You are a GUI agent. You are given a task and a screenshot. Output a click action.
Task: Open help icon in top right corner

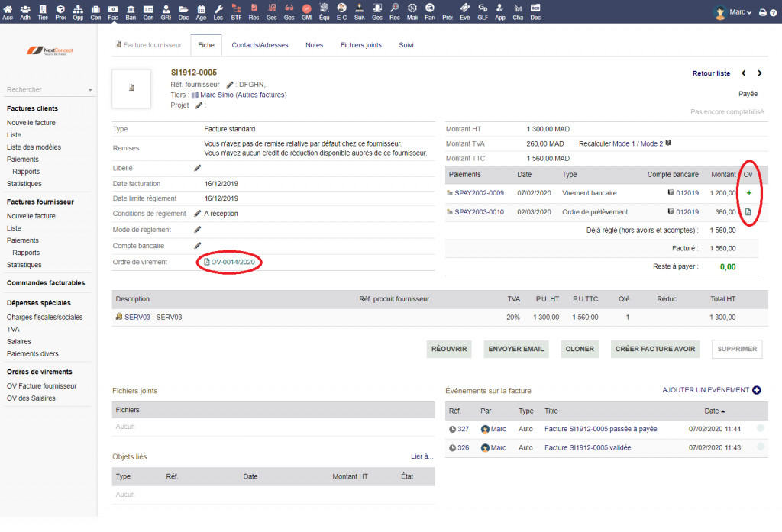click(x=774, y=13)
